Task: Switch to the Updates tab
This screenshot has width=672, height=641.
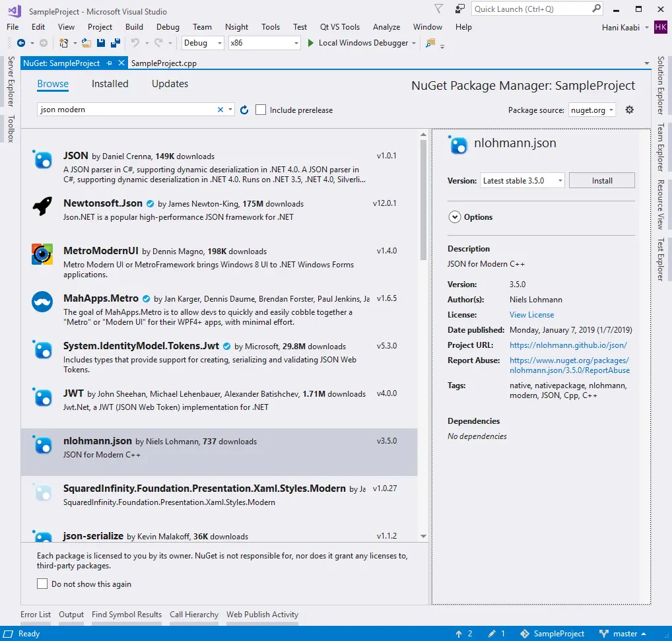Action: tap(170, 84)
